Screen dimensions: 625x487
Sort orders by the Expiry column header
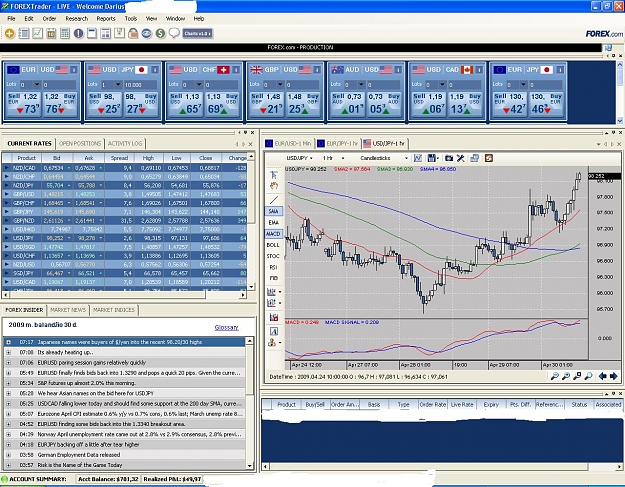pos(491,404)
